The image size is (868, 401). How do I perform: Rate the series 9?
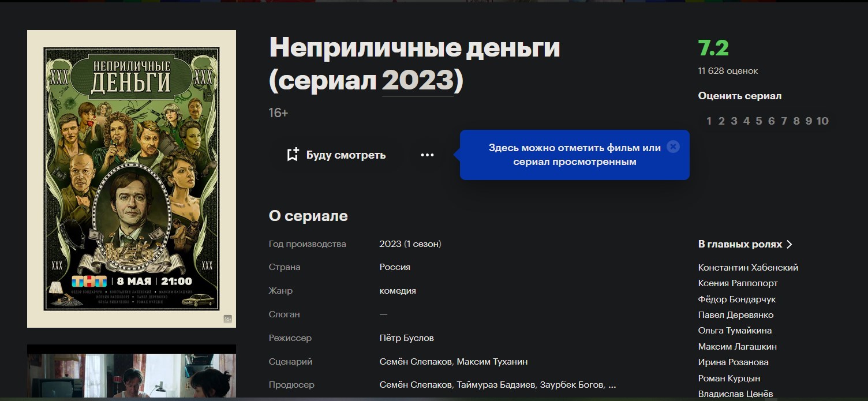coord(809,121)
